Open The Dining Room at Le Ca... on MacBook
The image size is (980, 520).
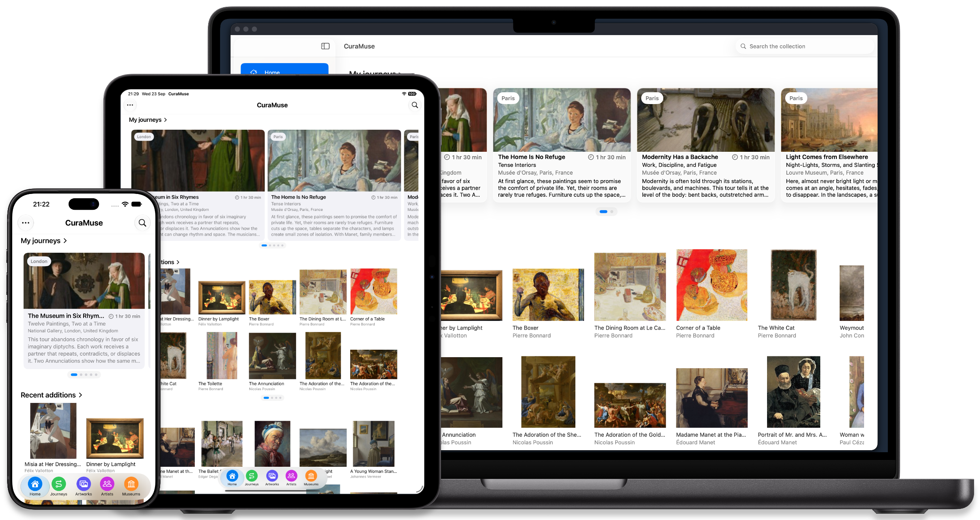click(630, 296)
